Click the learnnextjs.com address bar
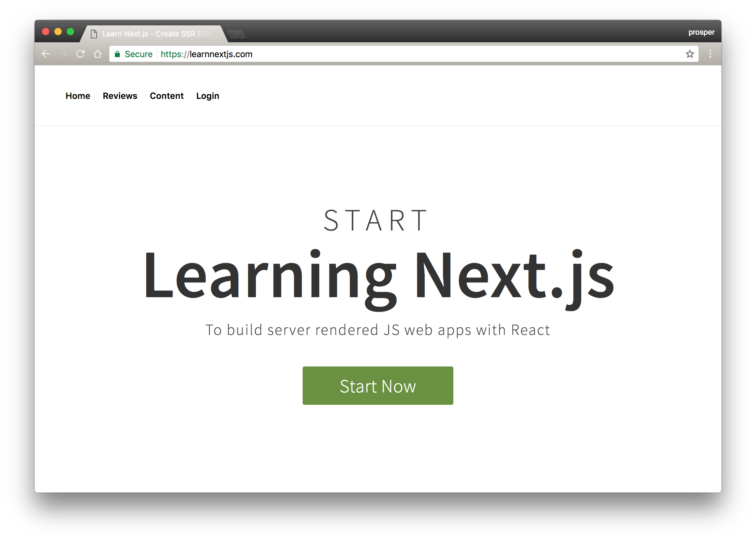This screenshot has width=756, height=542. tap(400, 54)
